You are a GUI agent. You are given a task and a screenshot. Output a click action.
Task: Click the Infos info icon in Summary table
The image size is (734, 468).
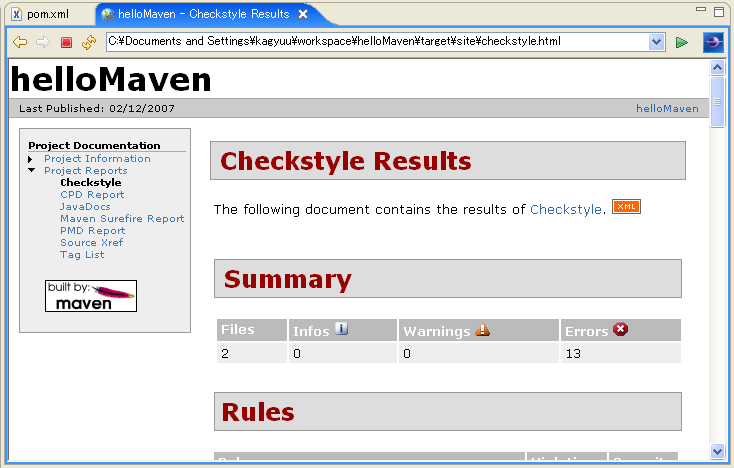[x=342, y=329]
